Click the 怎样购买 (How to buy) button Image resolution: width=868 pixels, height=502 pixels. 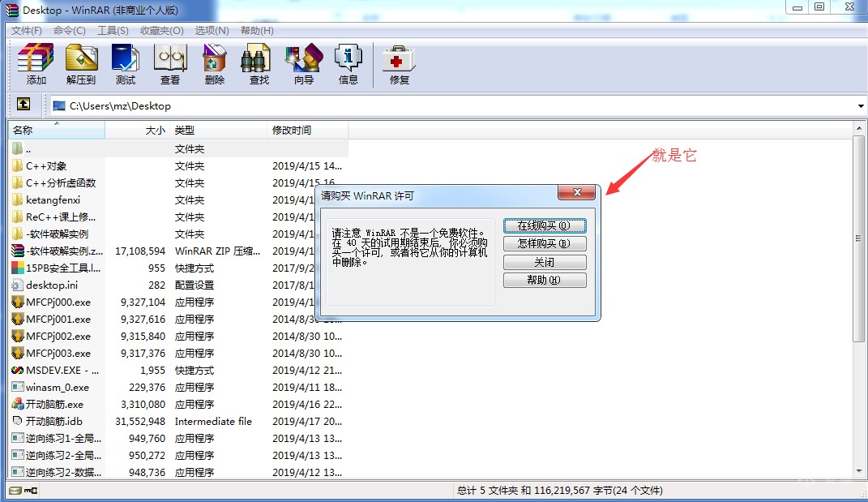545,244
